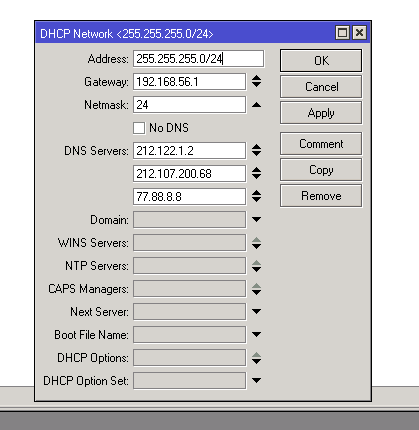
Task: Click the Next Server field
Action: 189,312
